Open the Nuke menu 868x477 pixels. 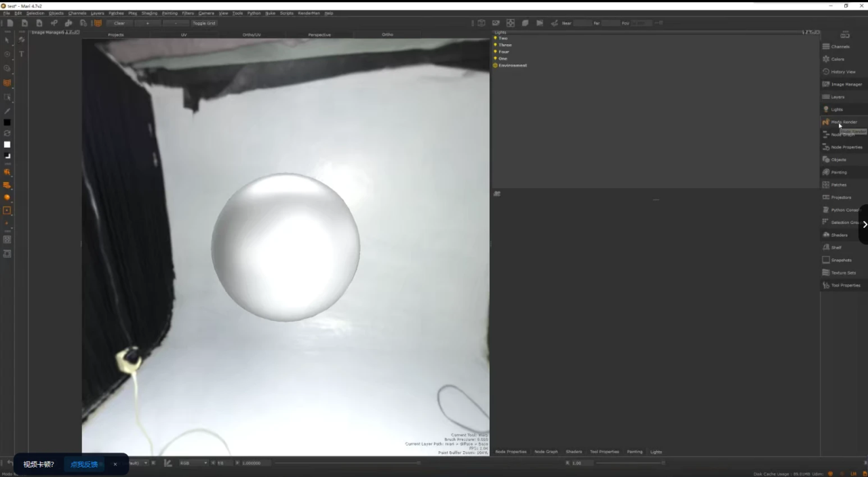click(271, 13)
